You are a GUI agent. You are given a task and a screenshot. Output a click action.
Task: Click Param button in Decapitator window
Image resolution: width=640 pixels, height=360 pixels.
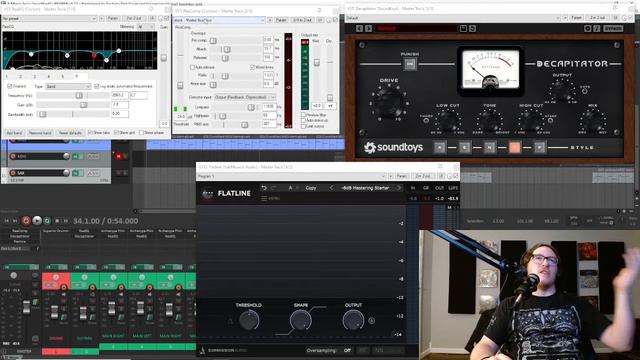(x=576, y=18)
